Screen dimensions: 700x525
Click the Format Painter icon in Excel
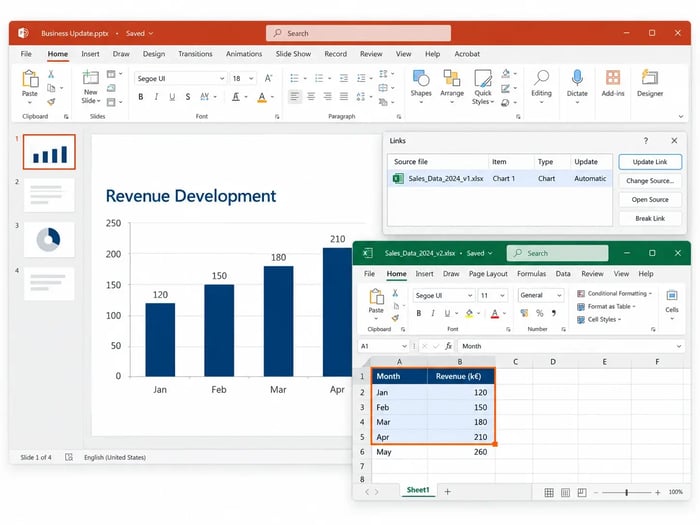(x=395, y=318)
